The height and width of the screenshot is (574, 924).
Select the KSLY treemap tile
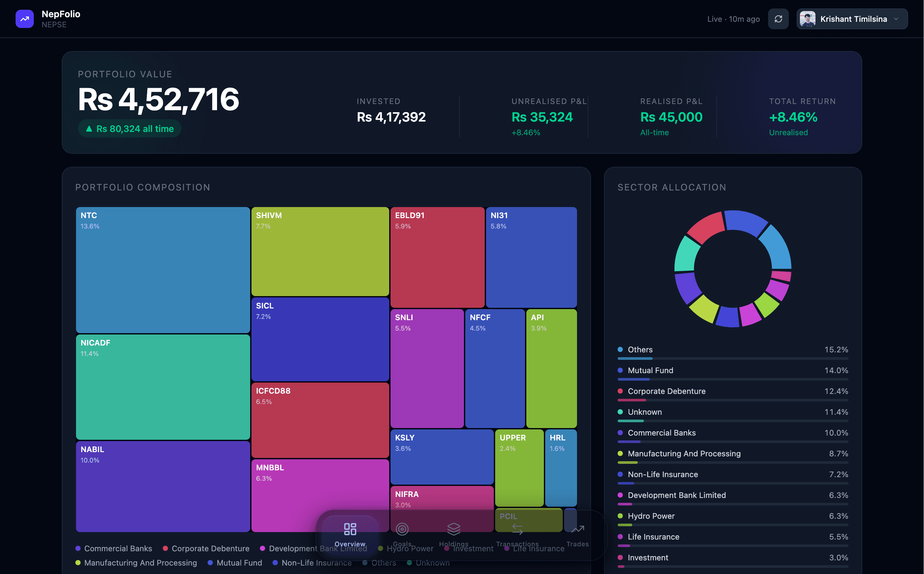pos(442,457)
